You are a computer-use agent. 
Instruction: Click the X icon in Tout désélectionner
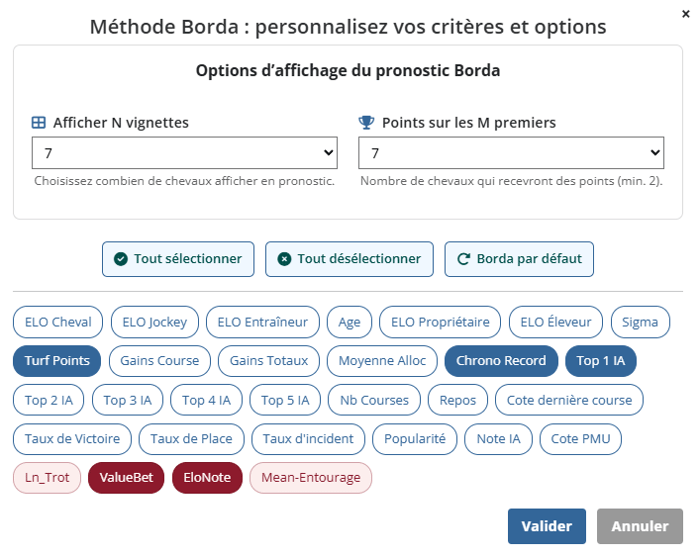(x=284, y=259)
